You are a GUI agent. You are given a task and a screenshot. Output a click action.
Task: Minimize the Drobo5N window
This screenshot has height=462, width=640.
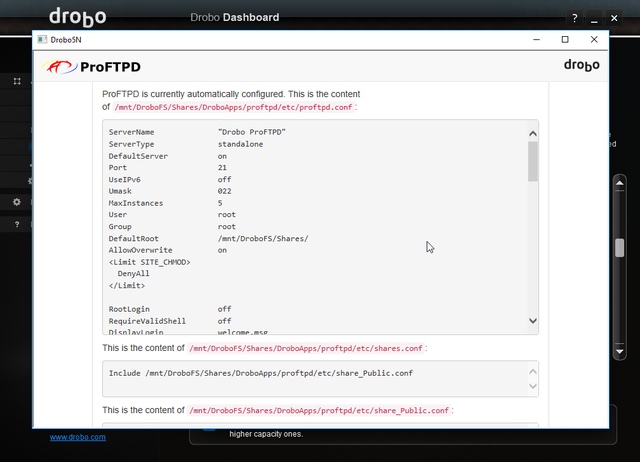pos(536,40)
